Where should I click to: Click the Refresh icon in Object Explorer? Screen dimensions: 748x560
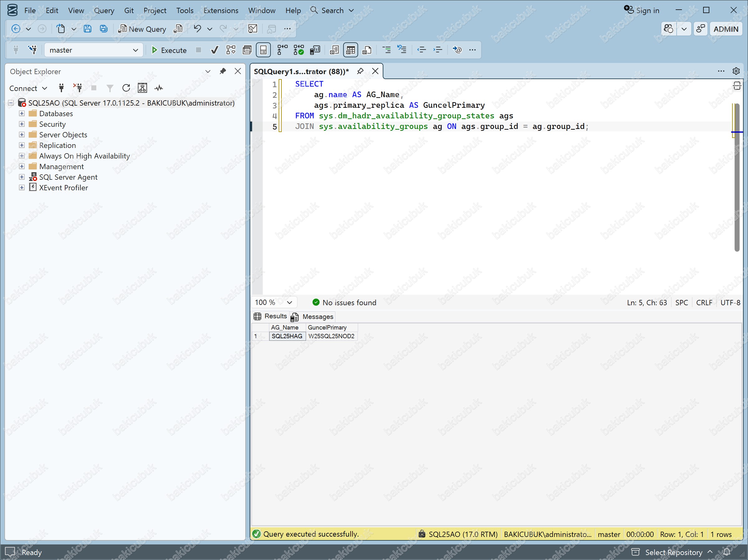[x=126, y=88]
